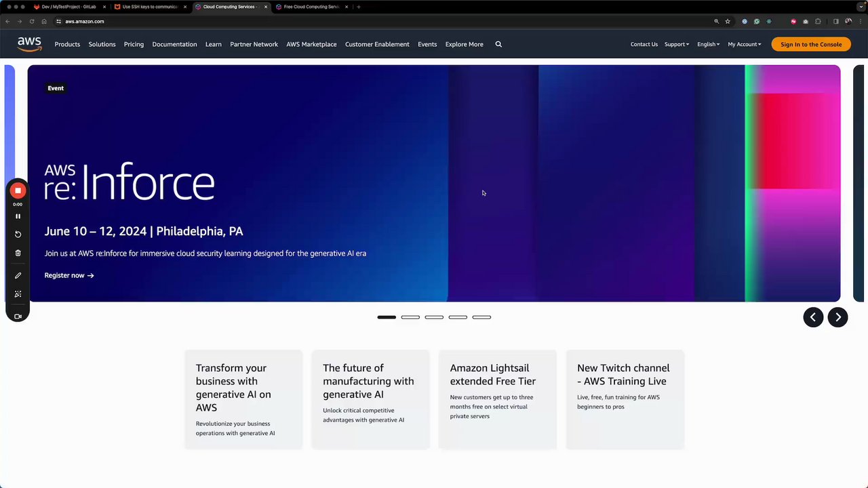Expand the My Account dropdown
Viewport: 868px width, 488px height.
coord(745,44)
